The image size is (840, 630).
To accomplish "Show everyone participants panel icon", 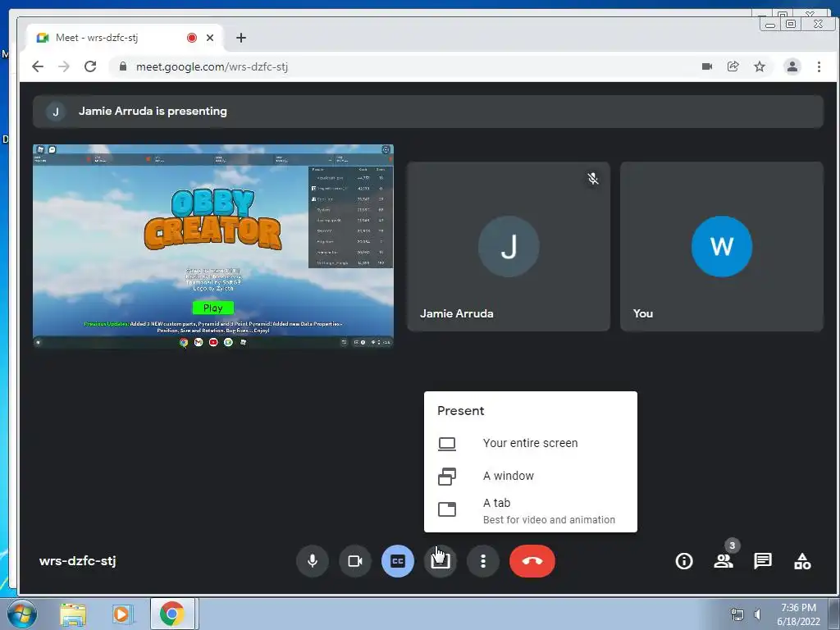I will pyautogui.click(x=724, y=561).
